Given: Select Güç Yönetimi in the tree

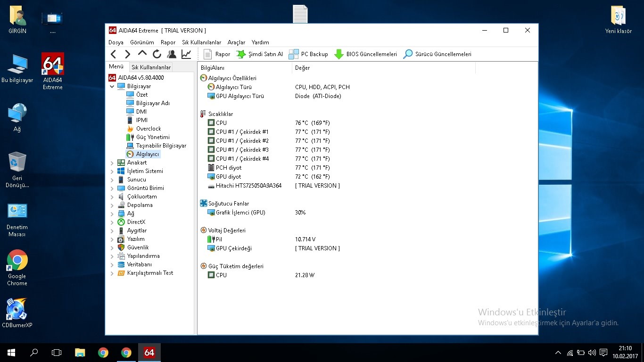Looking at the screenshot, I should [148, 137].
